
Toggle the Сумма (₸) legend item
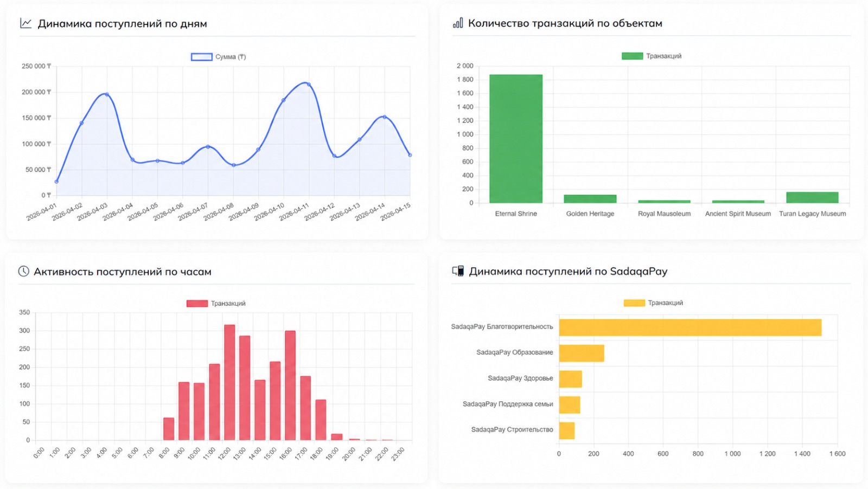click(x=218, y=57)
